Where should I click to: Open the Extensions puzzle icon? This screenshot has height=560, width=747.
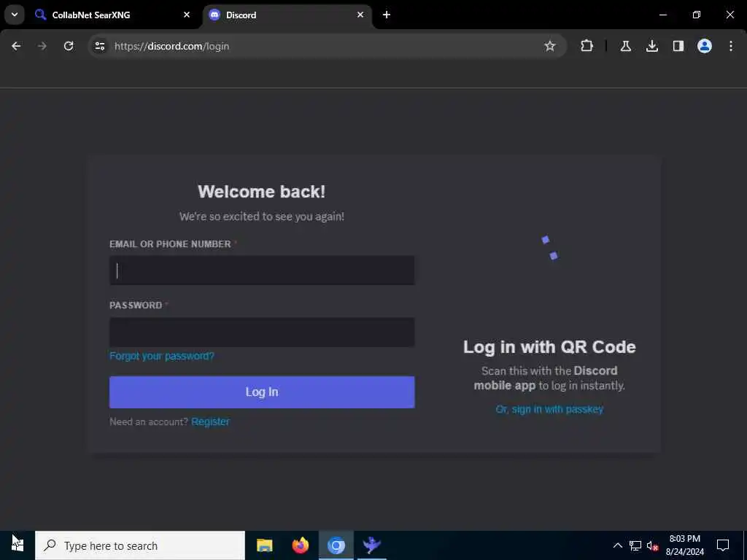(587, 46)
